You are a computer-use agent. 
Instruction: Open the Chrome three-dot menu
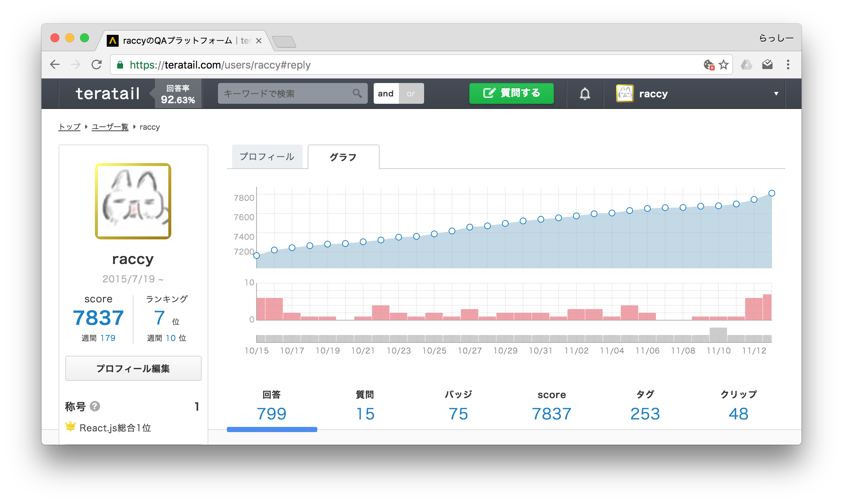pyautogui.click(x=788, y=65)
